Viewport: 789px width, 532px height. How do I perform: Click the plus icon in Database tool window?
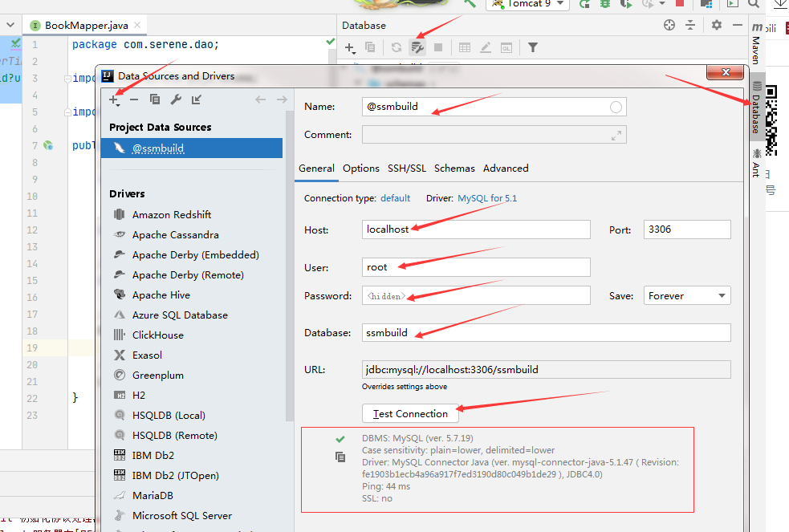(x=350, y=48)
